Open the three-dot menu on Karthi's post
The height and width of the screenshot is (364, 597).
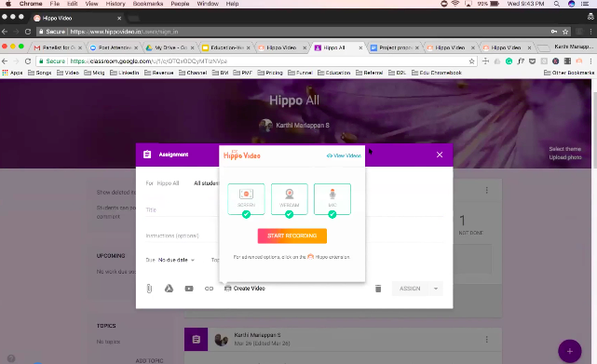486,339
